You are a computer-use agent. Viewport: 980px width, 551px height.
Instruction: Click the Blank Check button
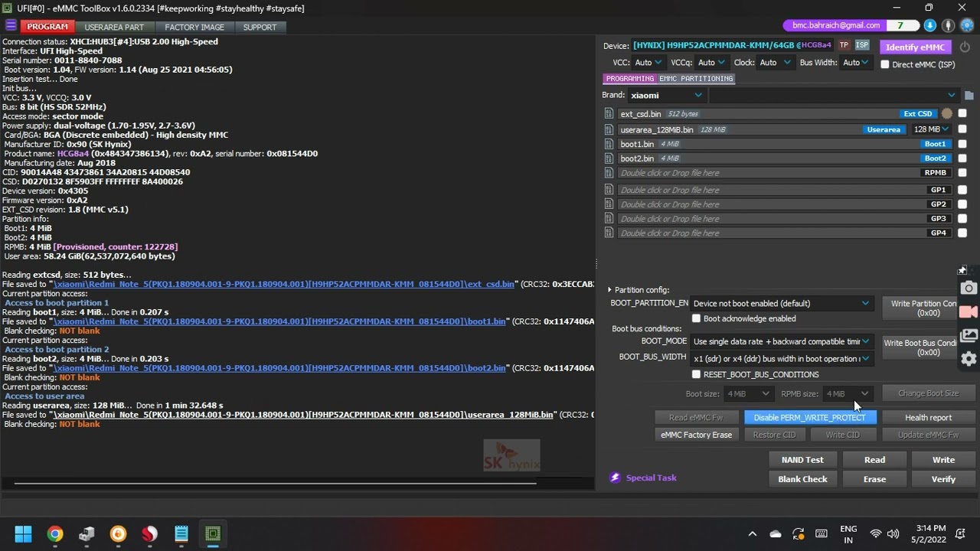pyautogui.click(x=802, y=479)
